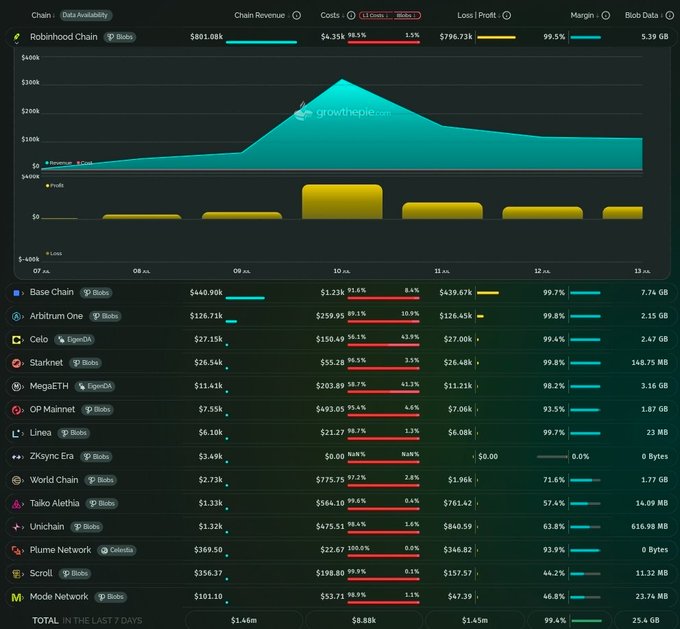Toggle Data Availability filter pill
The width and height of the screenshot is (680, 629).
85,15
